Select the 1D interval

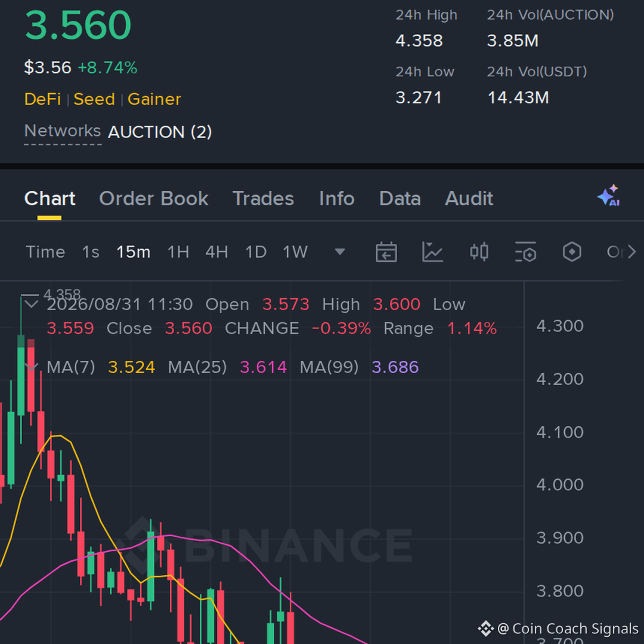point(256,252)
